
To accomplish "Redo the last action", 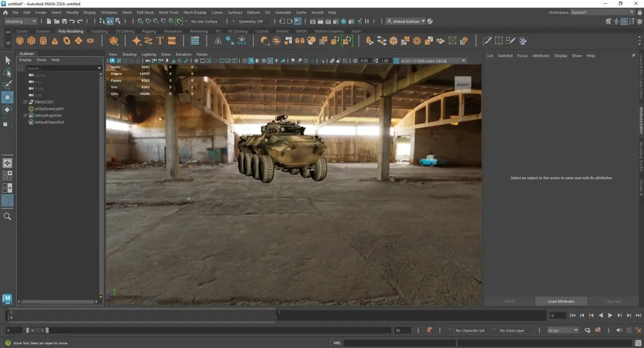I will [x=80, y=21].
